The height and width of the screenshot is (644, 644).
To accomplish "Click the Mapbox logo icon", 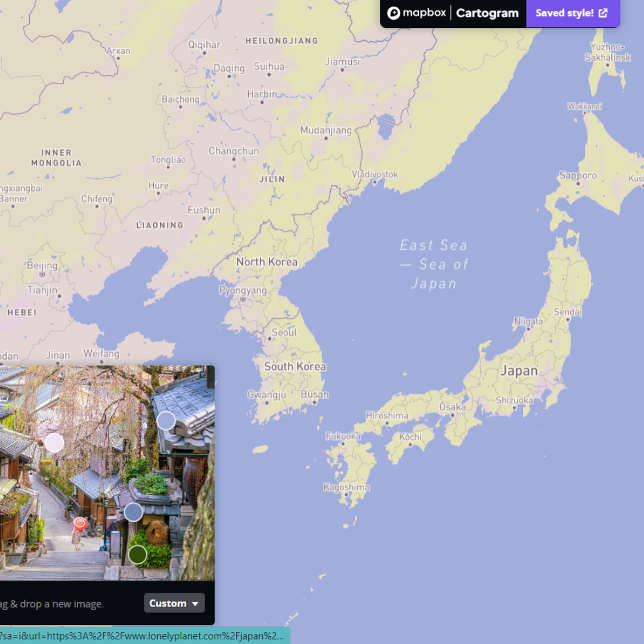I will point(394,13).
